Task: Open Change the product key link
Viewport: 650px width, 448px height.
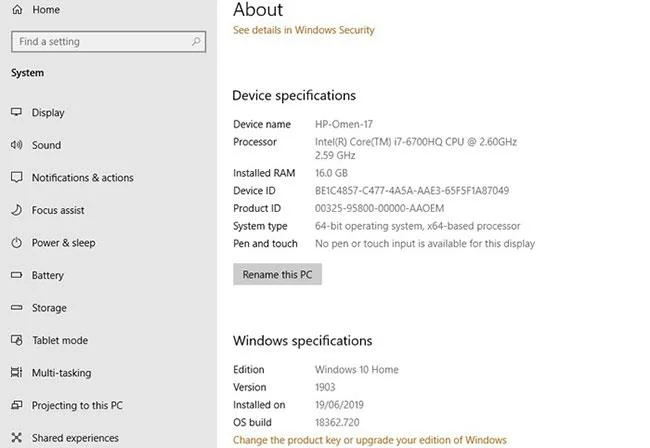Action: 370,440
